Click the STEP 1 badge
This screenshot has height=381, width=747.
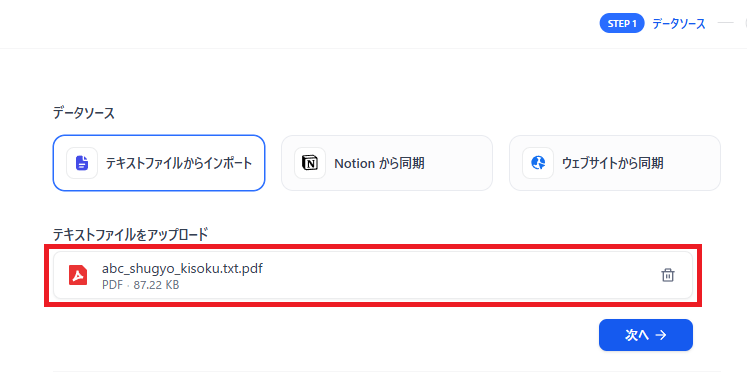pos(622,23)
